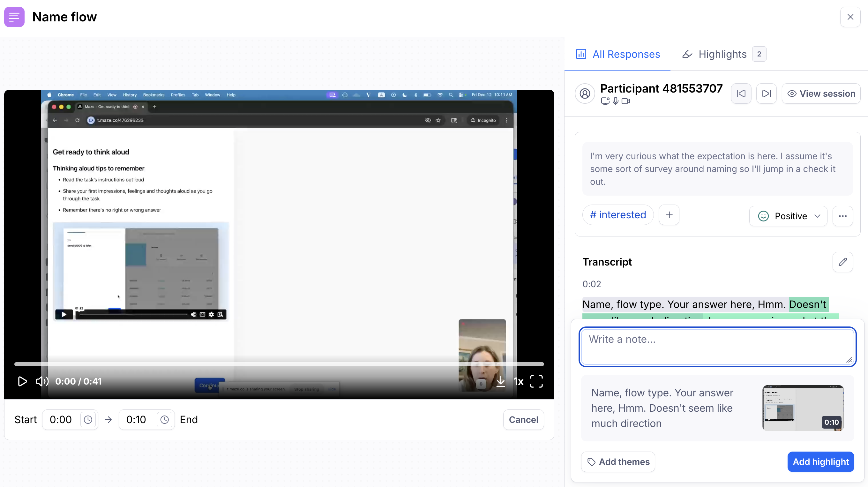Edit transcript with pencil icon
Viewport: 868px width, 487px height.
pyautogui.click(x=842, y=262)
